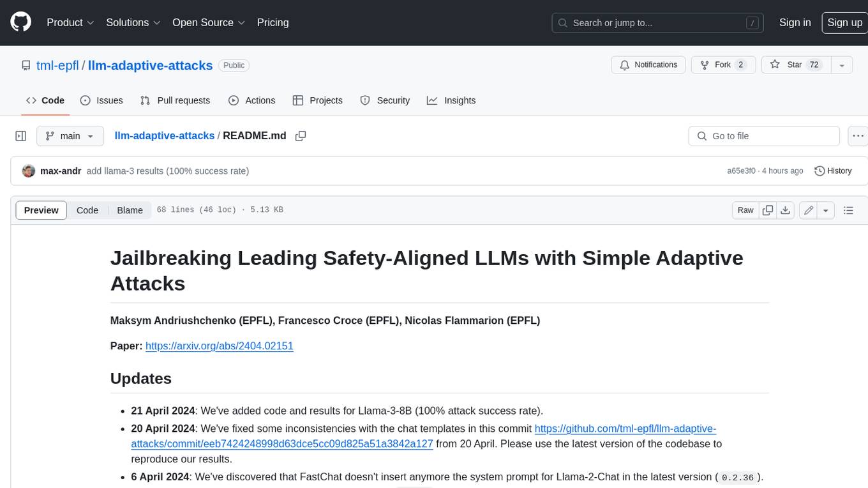Image resolution: width=868 pixels, height=488 pixels.
Task: Select the Pull requests tab
Action: (175, 100)
